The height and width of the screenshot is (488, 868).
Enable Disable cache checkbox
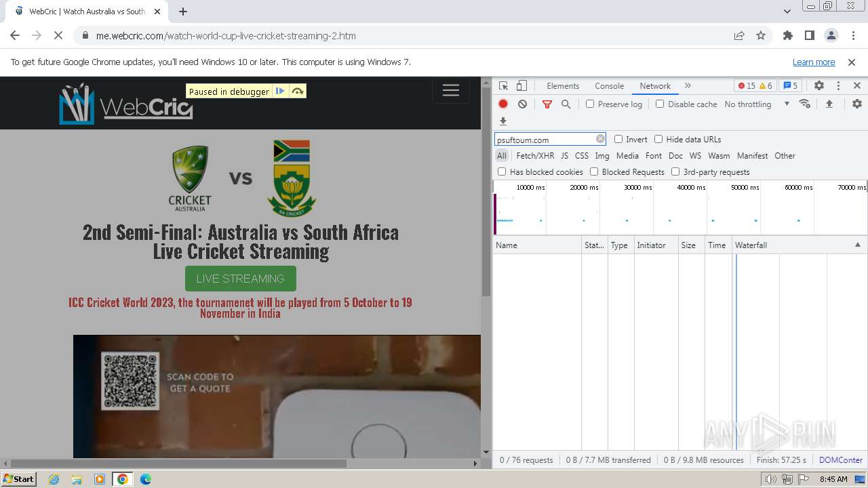point(660,104)
